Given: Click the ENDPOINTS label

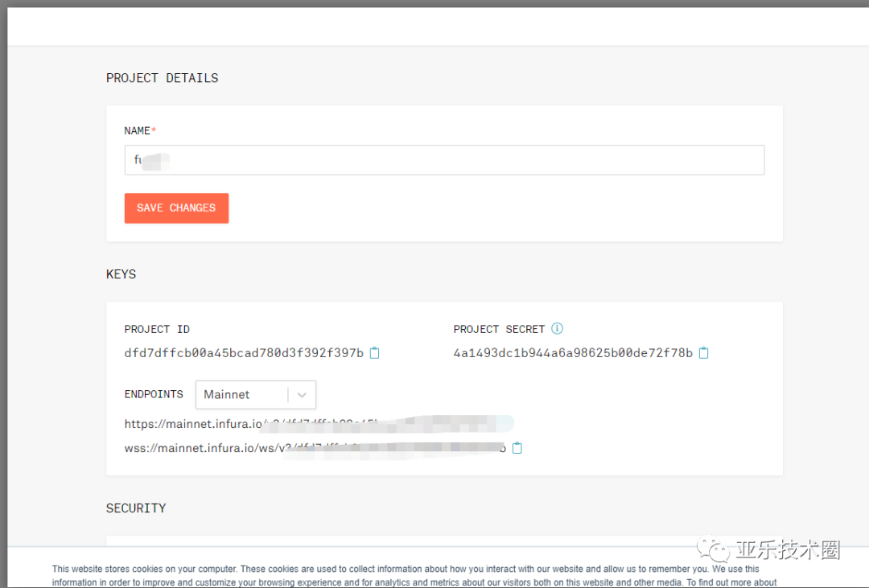Looking at the screenshot, I should pyautogui.click(x=154, y=394).
